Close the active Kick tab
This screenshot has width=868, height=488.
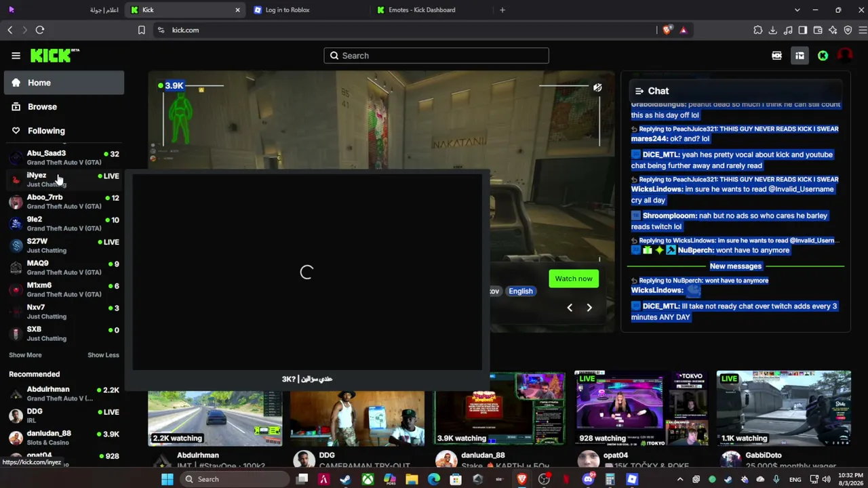point(237,10)
